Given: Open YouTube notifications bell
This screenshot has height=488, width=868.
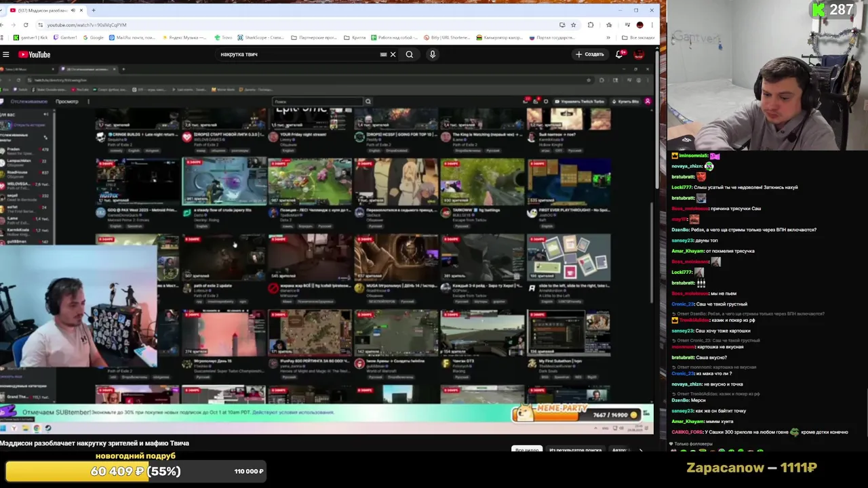Looking at the screenshot, I should pyautogui.click(x=619, y=54).
